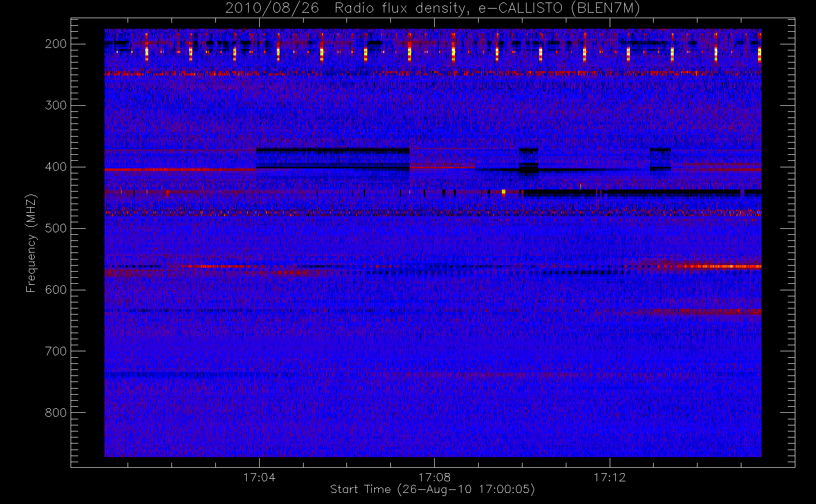The image size is (816, 504).
Task: Click the 17:12 time tick label
Action: click(x=609, y=477)
